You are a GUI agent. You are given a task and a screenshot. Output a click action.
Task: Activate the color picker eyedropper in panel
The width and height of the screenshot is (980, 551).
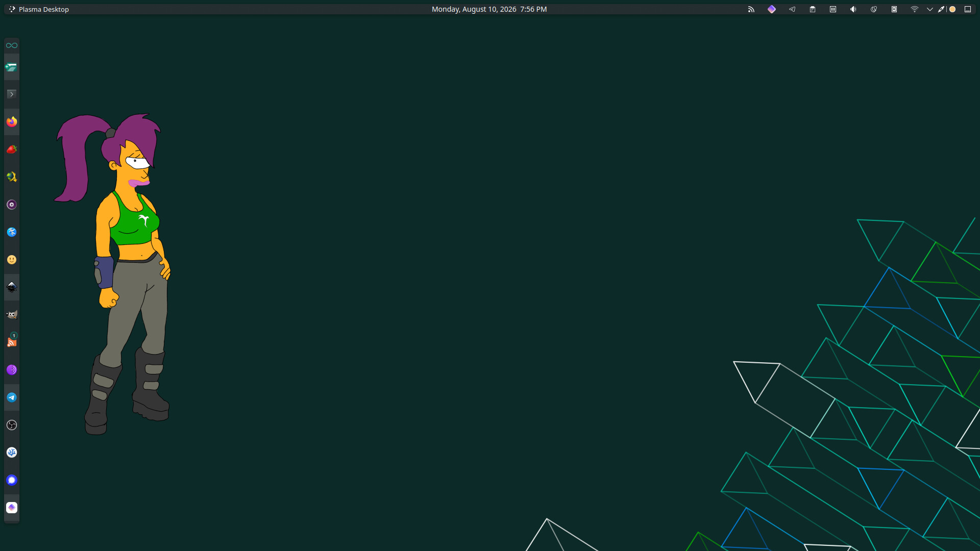[x=941, y=9]
